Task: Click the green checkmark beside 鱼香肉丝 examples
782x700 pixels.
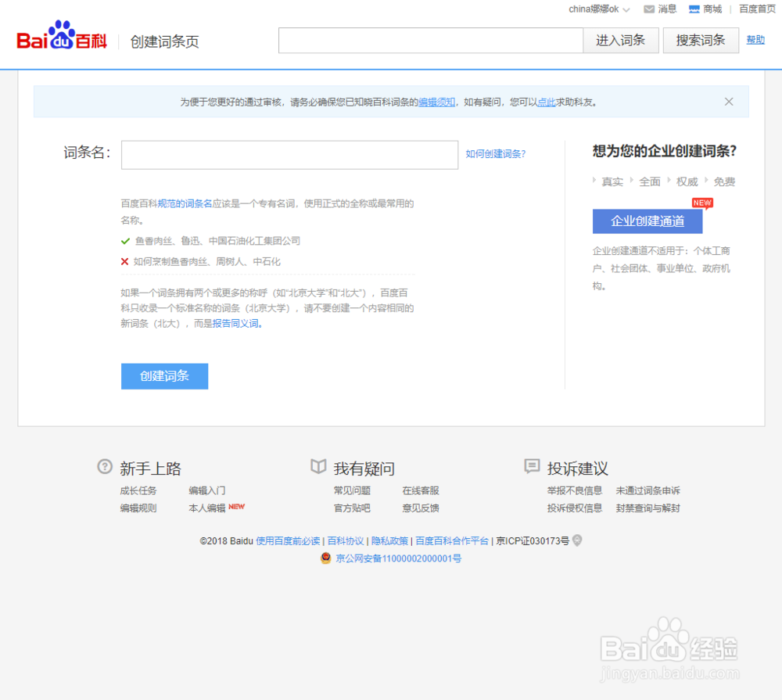Action: (125, 241)
